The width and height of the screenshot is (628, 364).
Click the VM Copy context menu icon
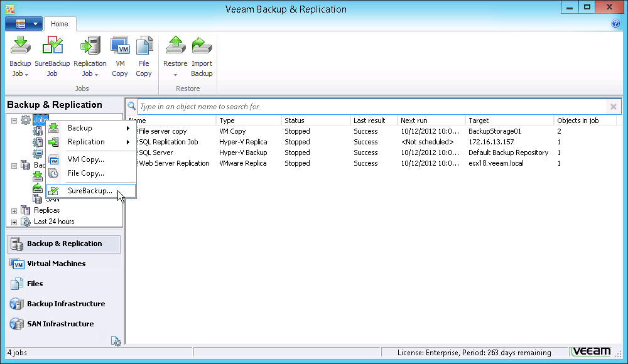point(53,160)
